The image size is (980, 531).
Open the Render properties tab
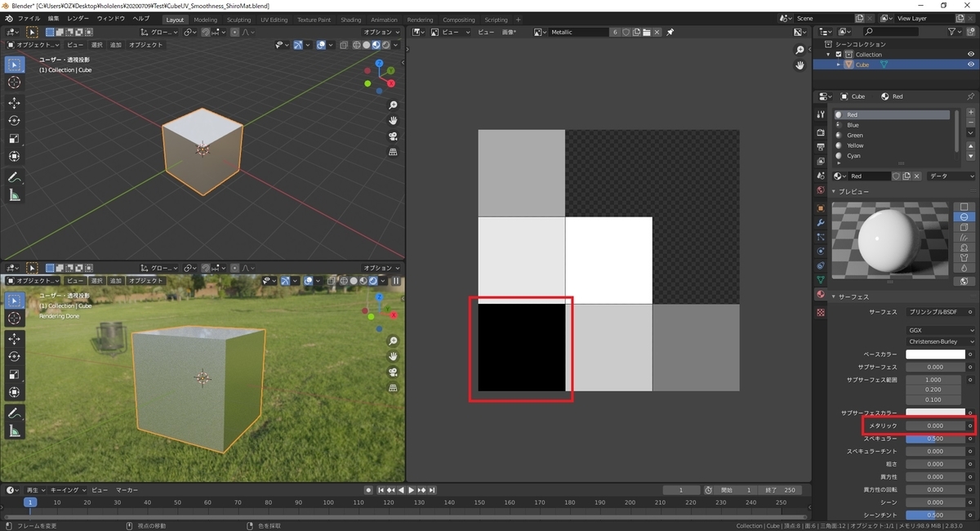tap(821, 132)
